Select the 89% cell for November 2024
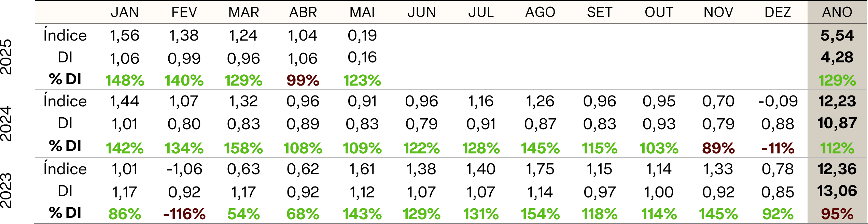The image size is (868, 224). [718, 148]
